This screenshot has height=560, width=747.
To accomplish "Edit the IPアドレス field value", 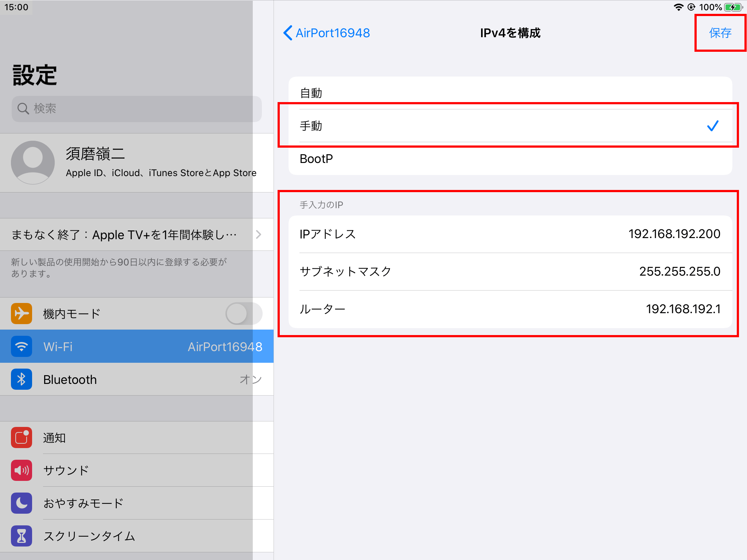I will point(674,234).
